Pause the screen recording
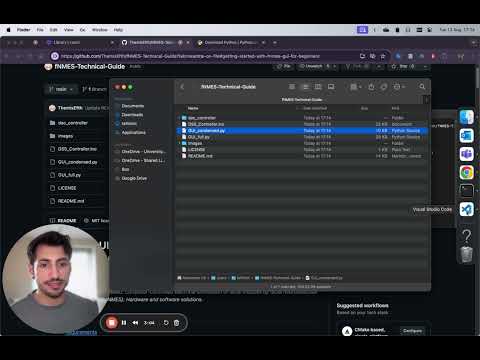Viewport: 480px width, 360px height. click(124, 323)
